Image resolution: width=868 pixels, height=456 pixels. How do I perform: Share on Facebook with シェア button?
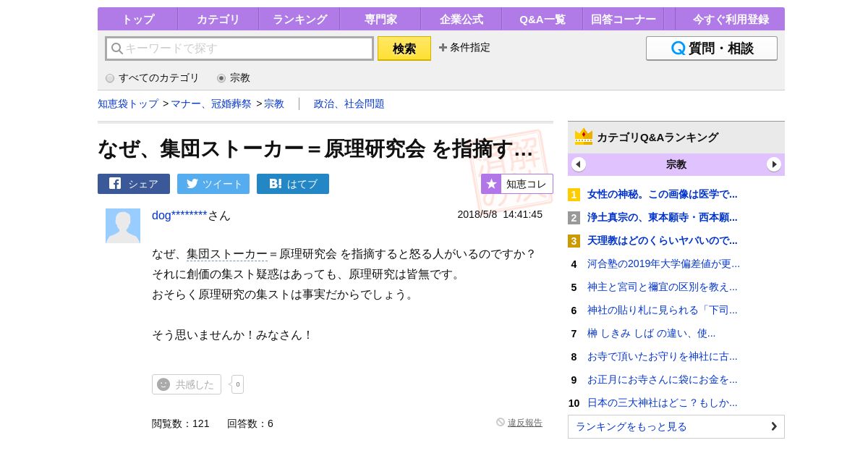point(134,184)
